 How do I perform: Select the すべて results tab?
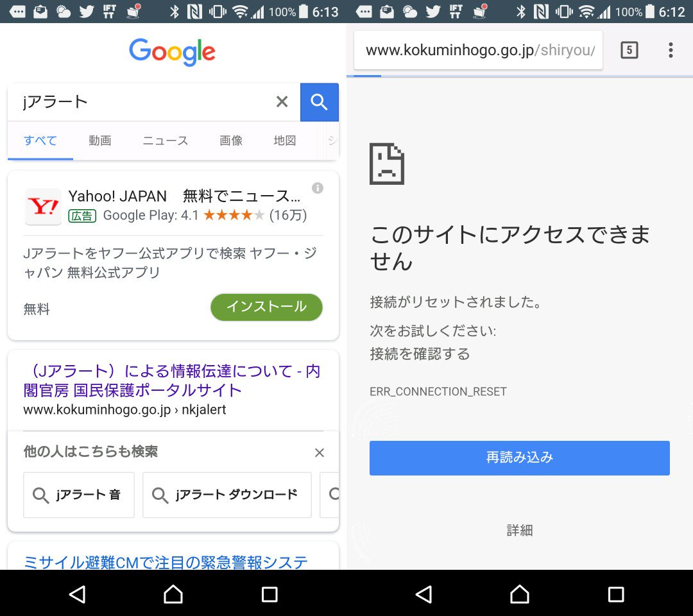40,141
